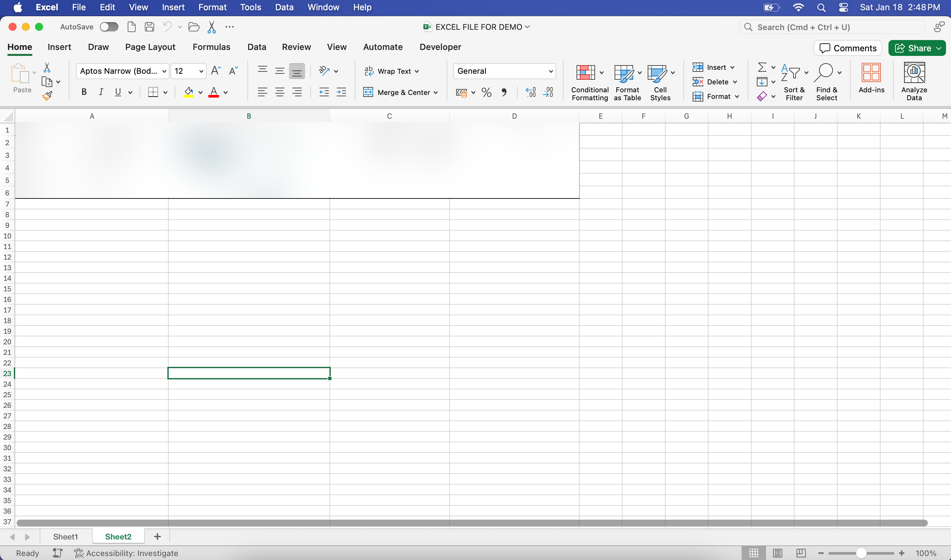Click the Comments button
This screenshot has height=560, width=951.
[x=847, y=48]
